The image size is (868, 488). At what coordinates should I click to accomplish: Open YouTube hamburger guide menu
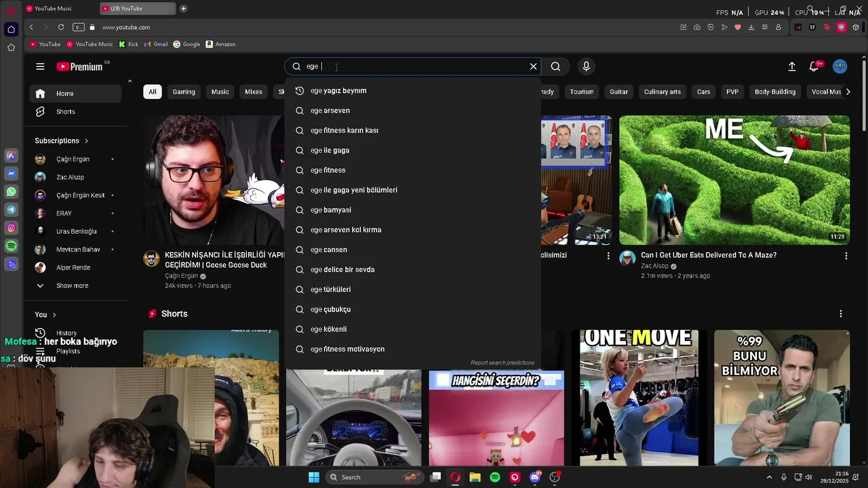tap(40, 66)
